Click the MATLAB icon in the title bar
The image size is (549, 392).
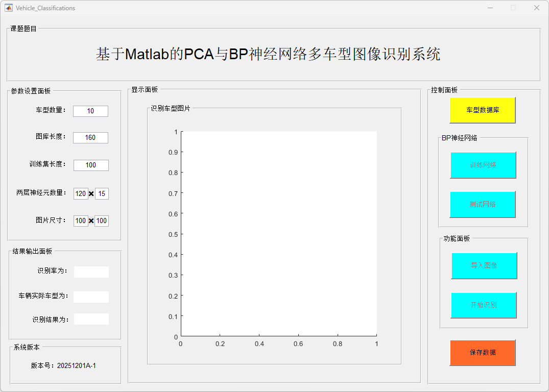tap(9, 8)
